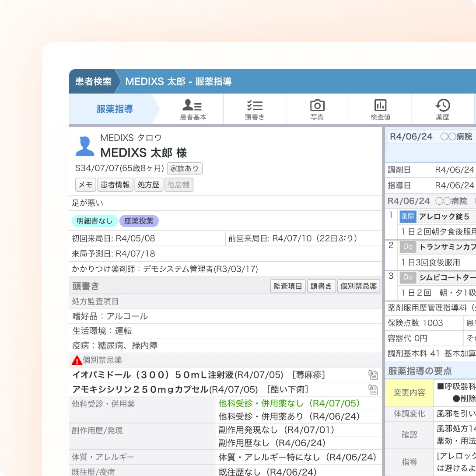Image resolution: width=476 pixels, height=476 pixels.
Task: Open the メモ button
Action: point(85,185)
